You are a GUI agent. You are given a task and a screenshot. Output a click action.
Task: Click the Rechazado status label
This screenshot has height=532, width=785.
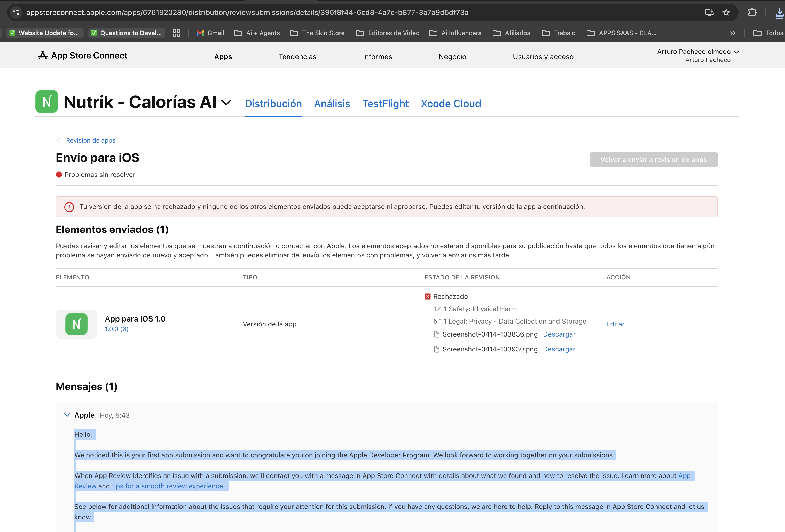click(x=450, y=296)
